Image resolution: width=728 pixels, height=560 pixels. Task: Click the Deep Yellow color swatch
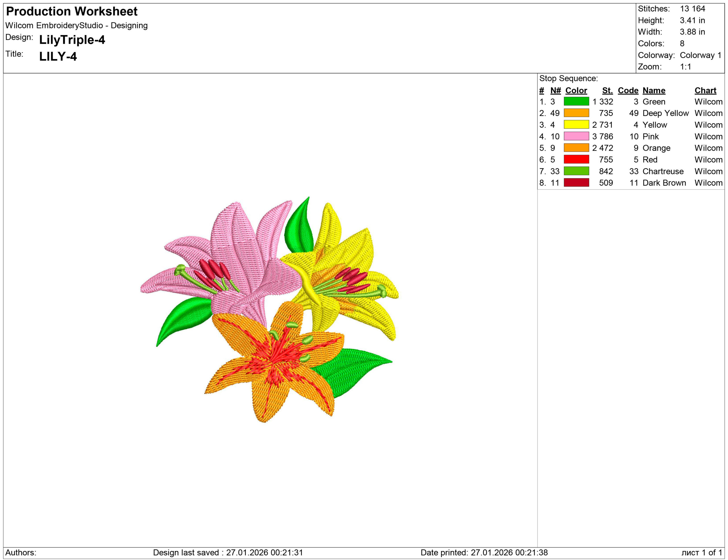pos(576,113)
